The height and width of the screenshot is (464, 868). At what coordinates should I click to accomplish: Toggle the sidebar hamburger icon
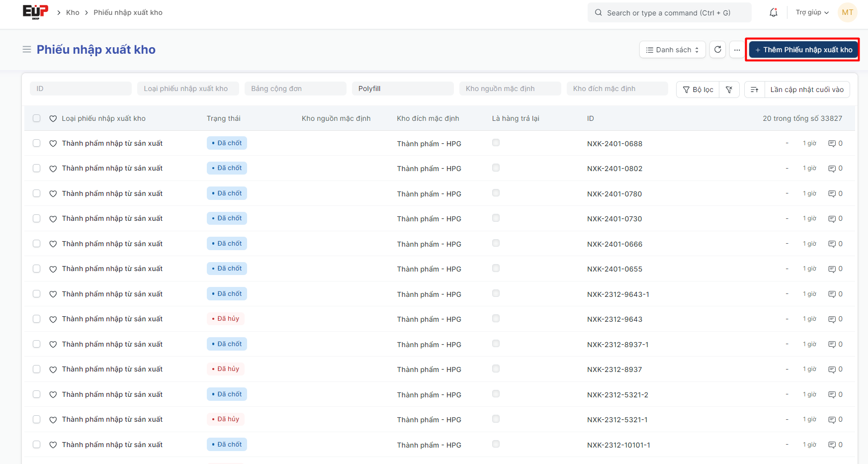[x=27, y=50]
